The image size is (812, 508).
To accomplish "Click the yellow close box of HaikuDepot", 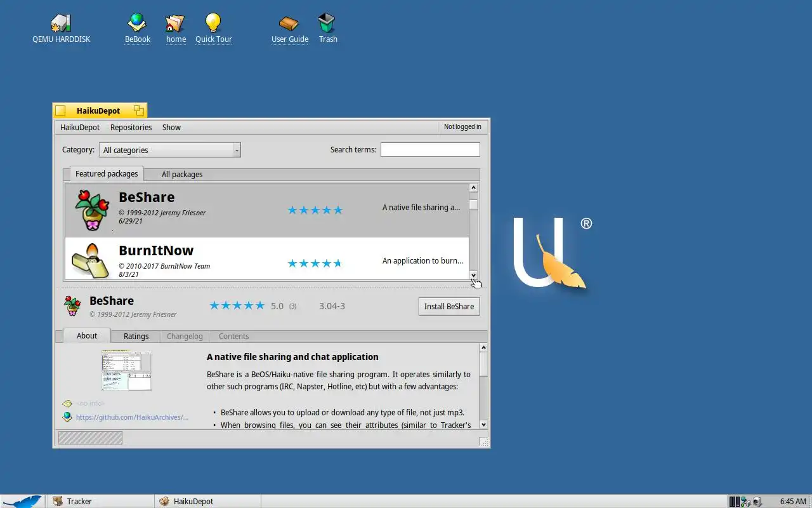I will (60, 110).
